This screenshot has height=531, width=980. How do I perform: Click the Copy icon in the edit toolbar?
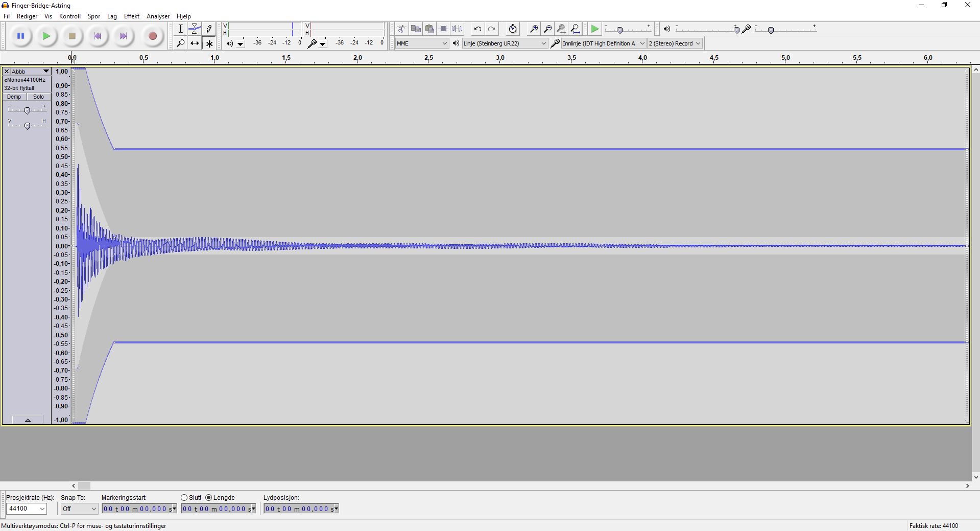point(416,29)
